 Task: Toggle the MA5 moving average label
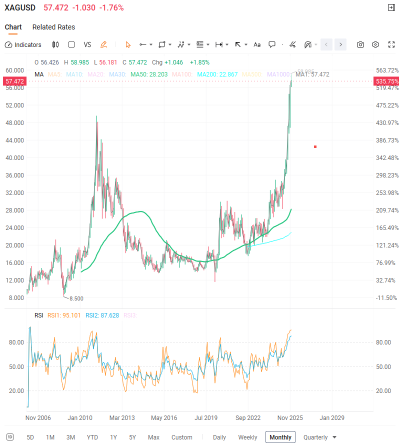[x=55, y=74]
